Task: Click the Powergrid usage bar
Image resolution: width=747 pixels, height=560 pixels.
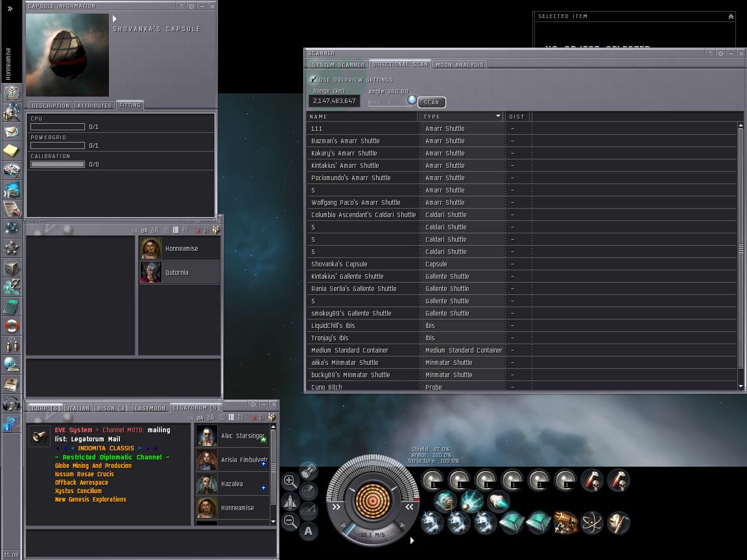Action: point(58,146)
